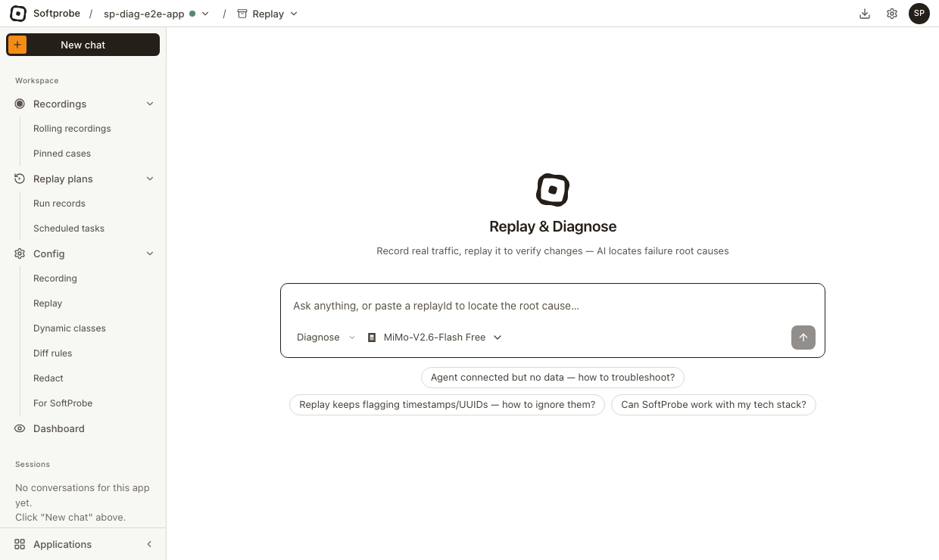Select the Redact config item
939x560 pixels.
[48, 378]
